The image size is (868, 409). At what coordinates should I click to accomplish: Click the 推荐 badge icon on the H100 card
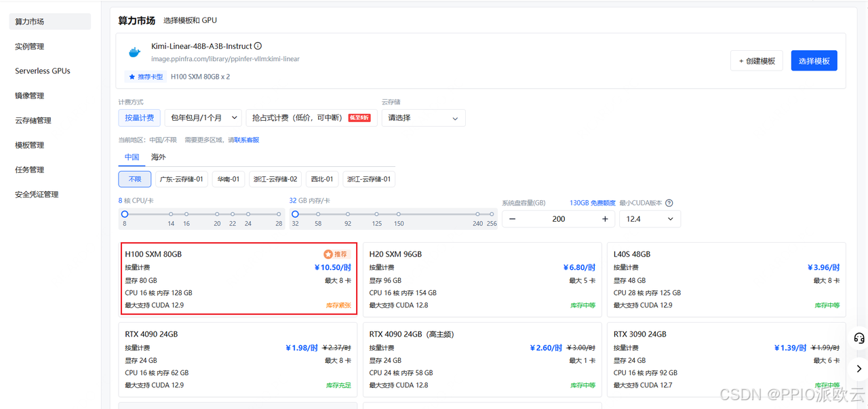[328, 254]
